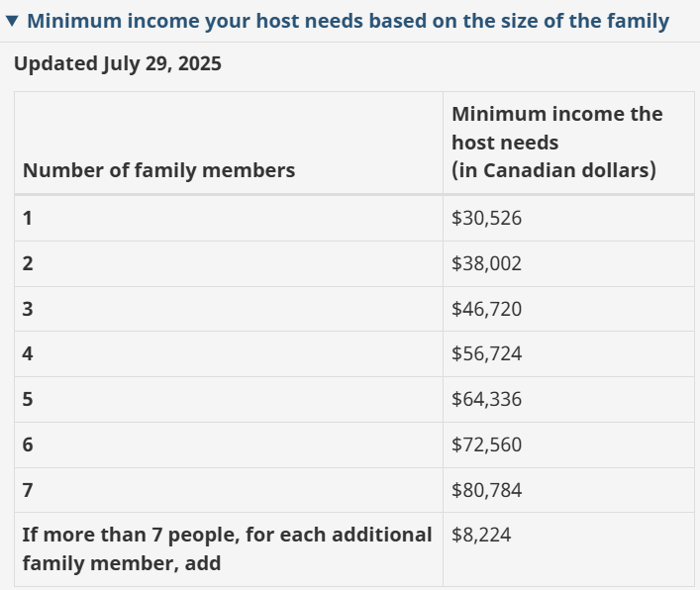The width and height of the screenshot is (700, 590).
Task: Collapse the minimum income section triangle arrow
Action: point(12,22)
